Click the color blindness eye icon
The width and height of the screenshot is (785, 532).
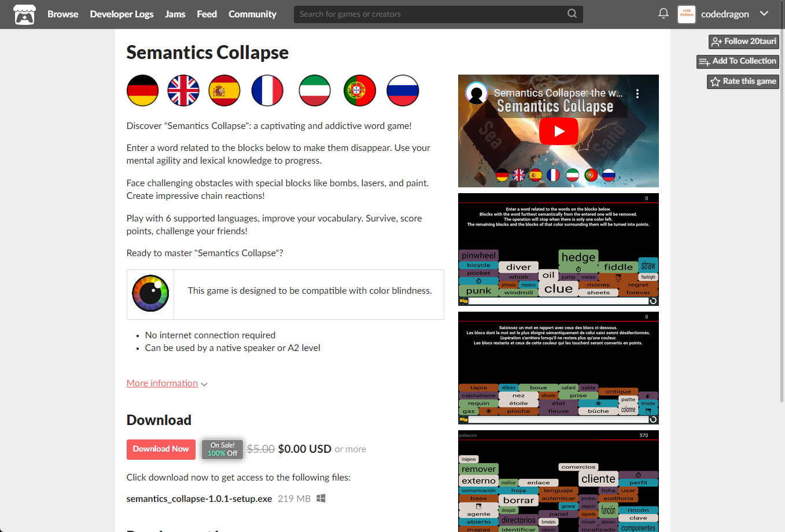click(x=150, y=293)
